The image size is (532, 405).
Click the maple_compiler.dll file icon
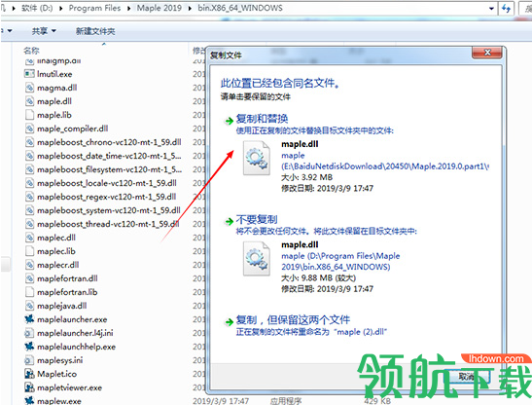pyautogui.click(x=29, y=129)
